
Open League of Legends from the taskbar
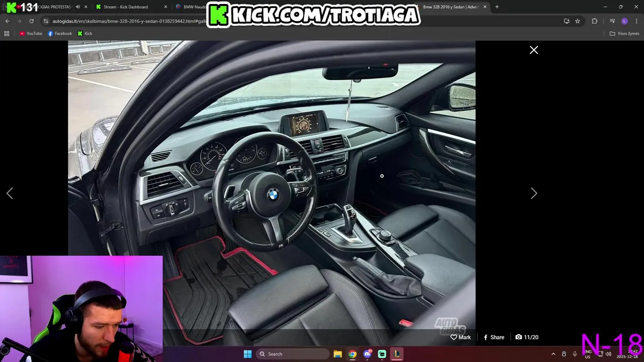(397, 354)
